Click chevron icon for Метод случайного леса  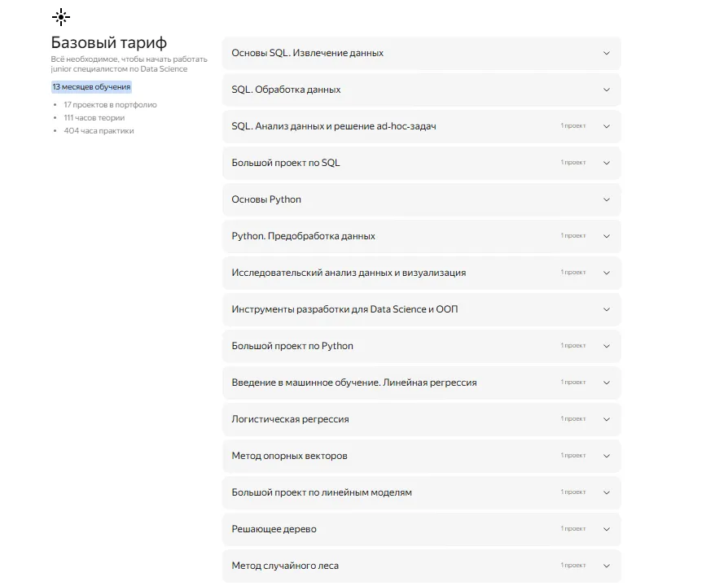[606, 566]
